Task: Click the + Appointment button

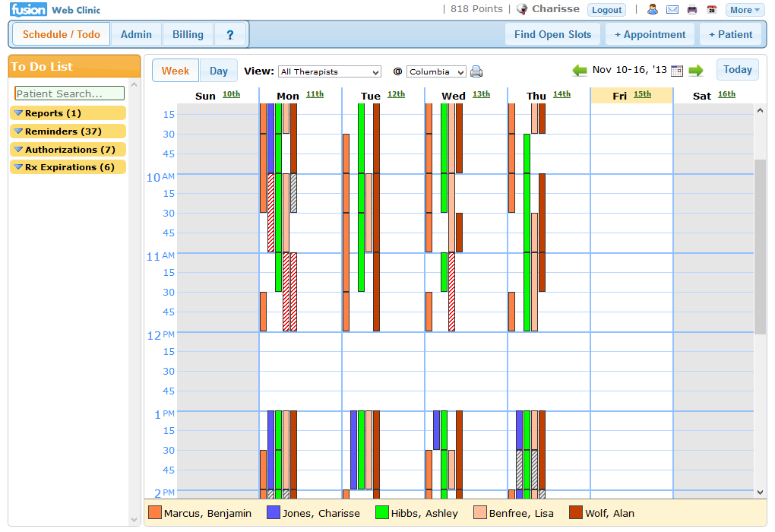Action: click(x=650, y=34)
